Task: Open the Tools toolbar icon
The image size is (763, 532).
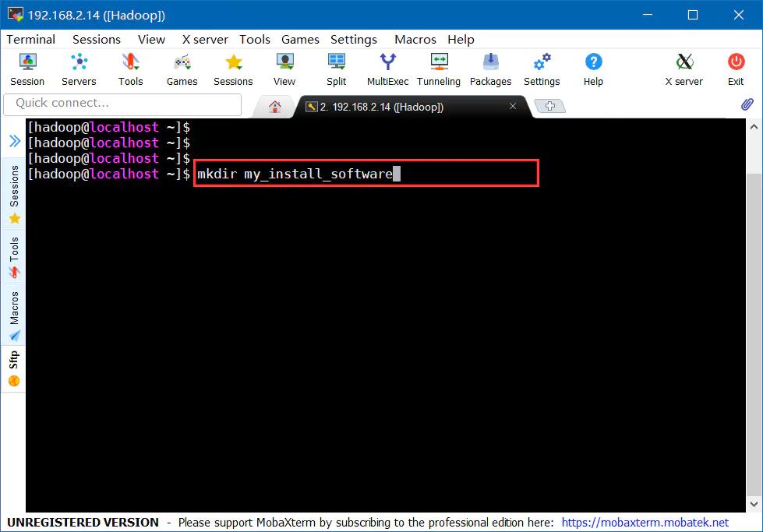Action: 130,69
